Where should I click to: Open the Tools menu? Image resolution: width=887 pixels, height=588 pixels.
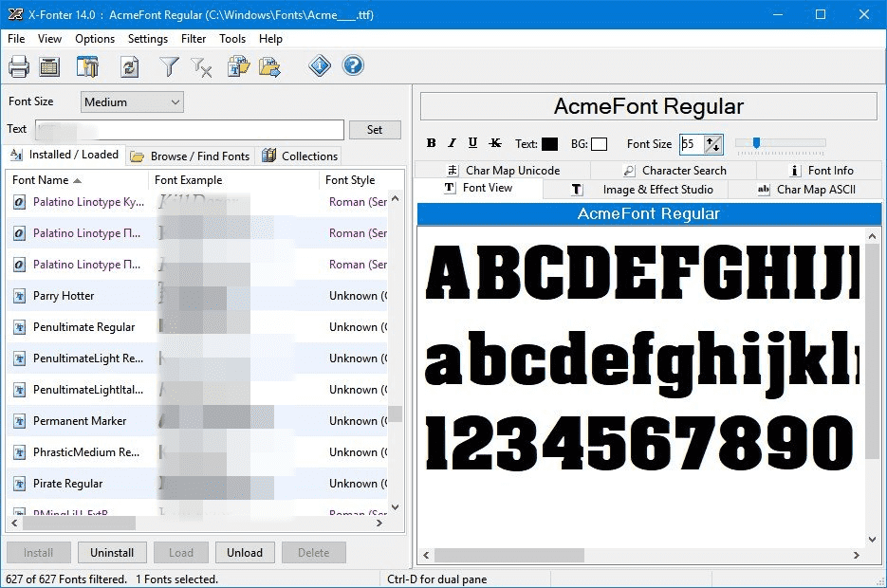(232, 39)
